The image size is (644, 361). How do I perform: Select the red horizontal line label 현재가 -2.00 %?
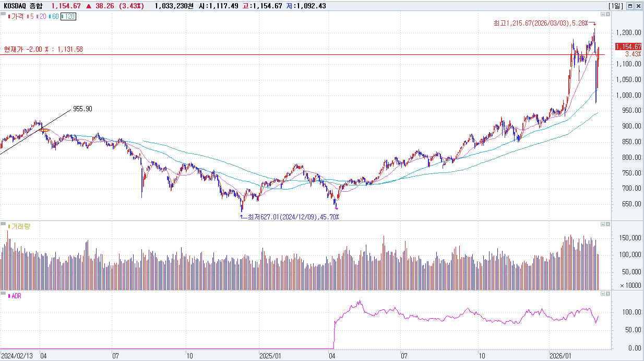click(43, 49)
